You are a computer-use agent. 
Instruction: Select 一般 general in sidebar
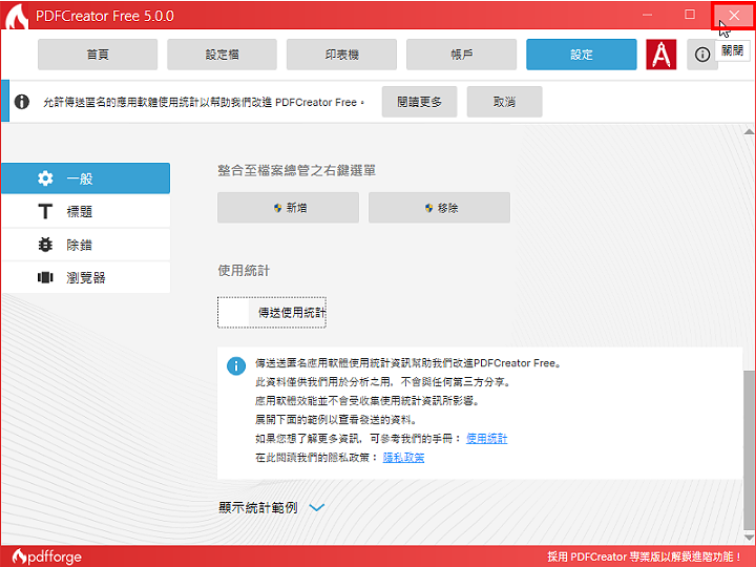pyautogui.click(x=85, y=178)
